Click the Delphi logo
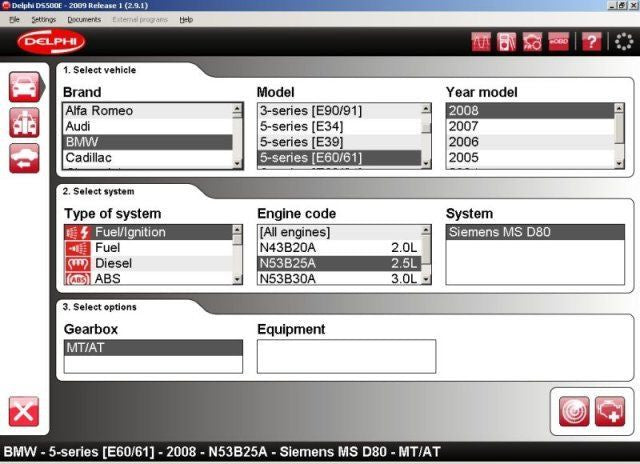640x464 pixels. tap(51, 42)
